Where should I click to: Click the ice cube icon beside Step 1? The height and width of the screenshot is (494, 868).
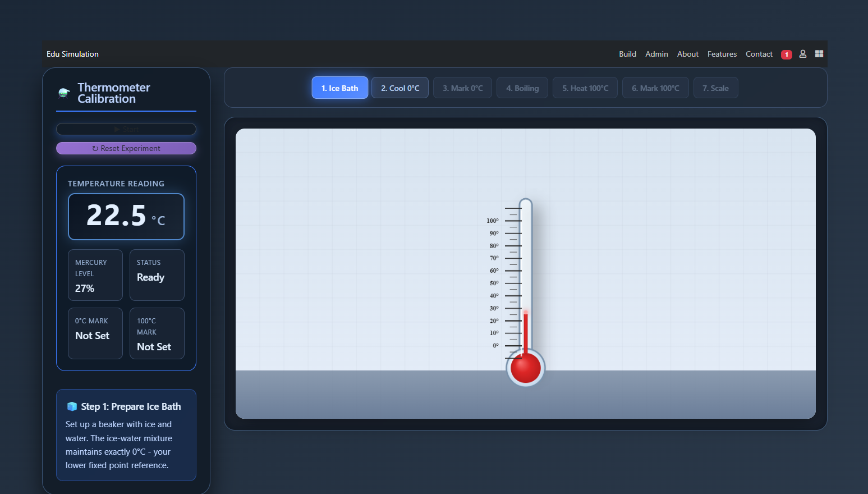point(71,406)
